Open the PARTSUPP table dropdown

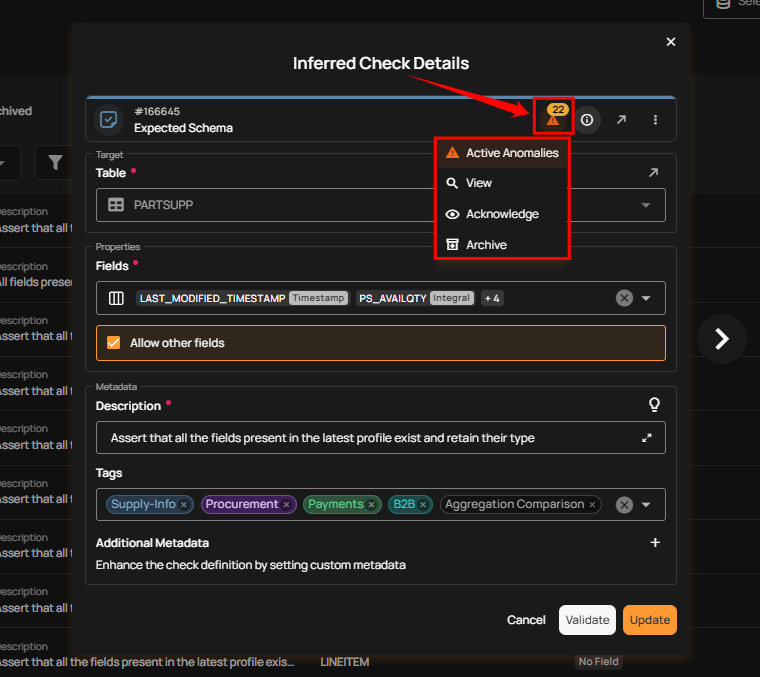[x=645, y=205]
